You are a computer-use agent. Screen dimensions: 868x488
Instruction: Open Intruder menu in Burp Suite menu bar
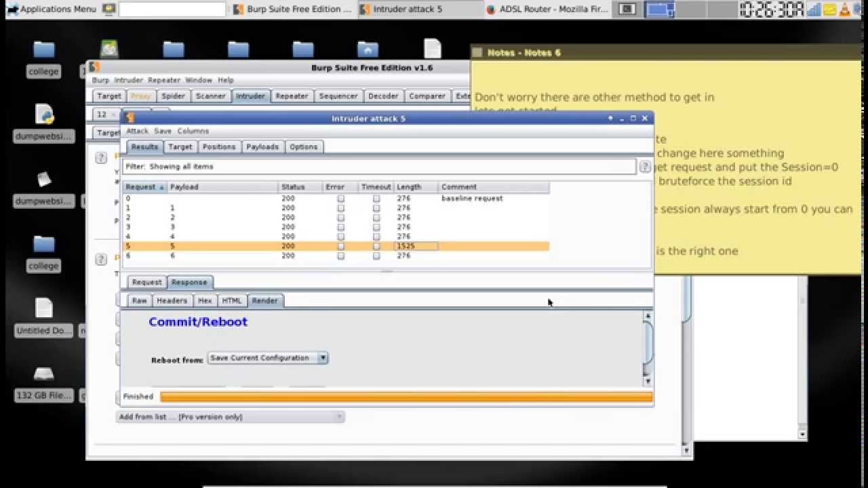[128, 80]
